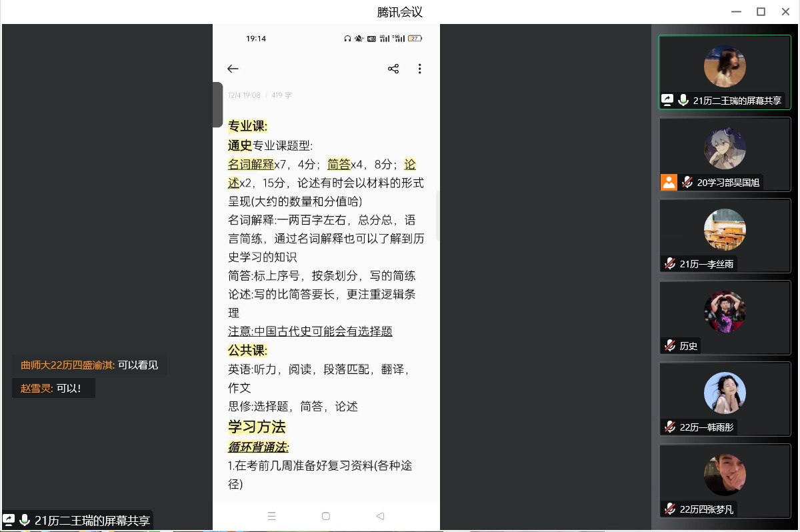Click the back arrow in the shared note
The width and height of the screenshot is (800, 532).
[x=233, y=69]
